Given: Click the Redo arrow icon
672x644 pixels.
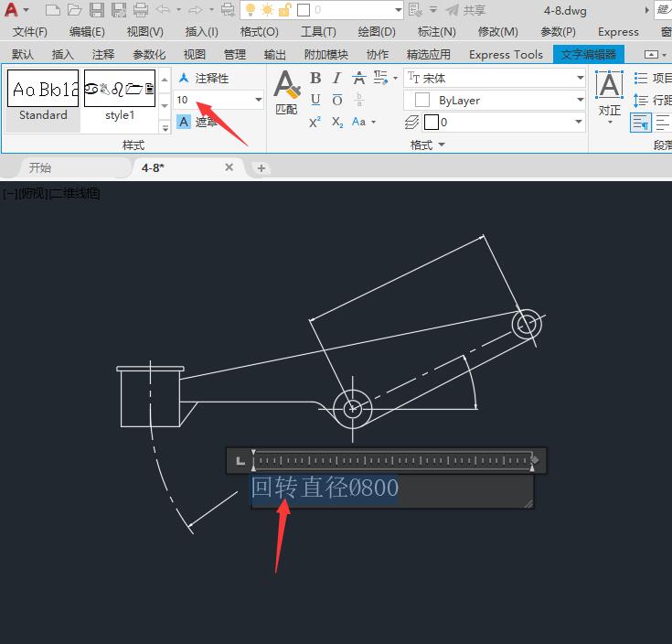Looking at the screenshot, I should [x=196, y=9].
